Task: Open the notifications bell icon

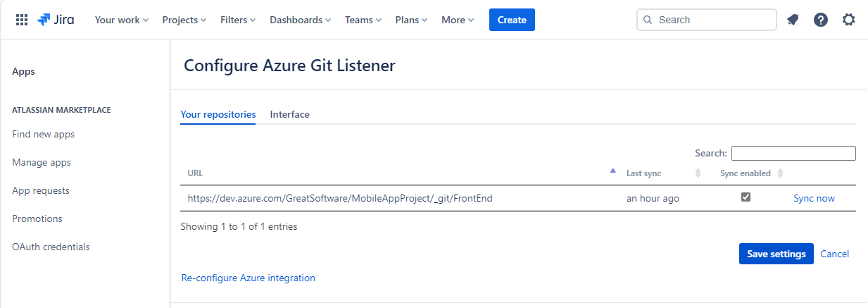Action: [793, 20]
